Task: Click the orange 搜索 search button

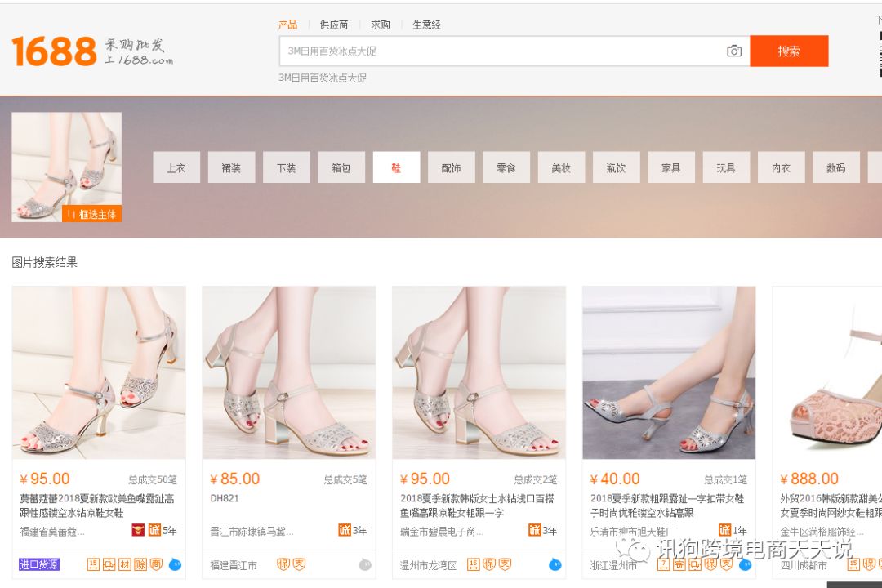Action: tap(789, 51)
